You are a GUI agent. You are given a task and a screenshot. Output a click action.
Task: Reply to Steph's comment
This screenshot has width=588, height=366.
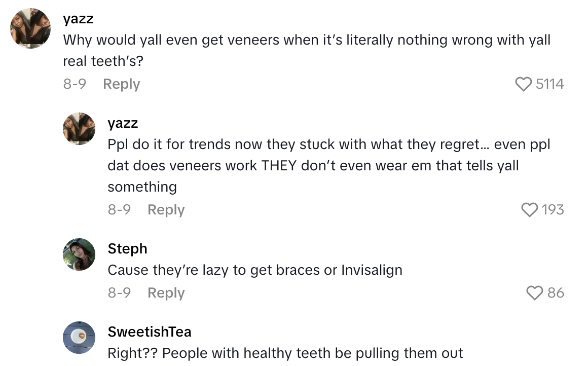point(166,293)
